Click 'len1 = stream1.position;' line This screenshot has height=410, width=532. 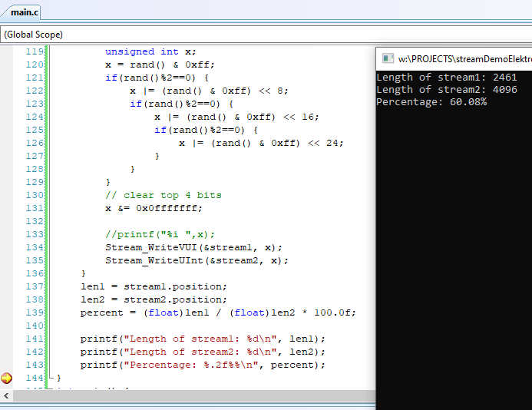click(x=154, y=286)
